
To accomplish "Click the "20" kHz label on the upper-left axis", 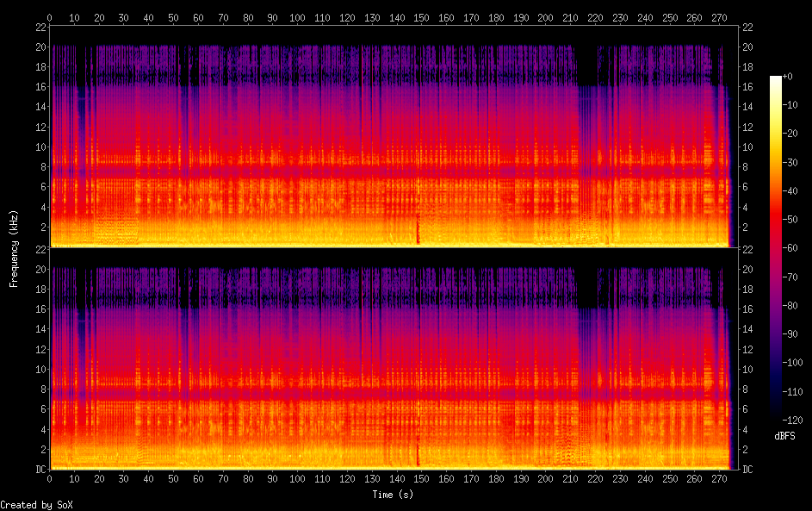I will click(x=39, y=47).
